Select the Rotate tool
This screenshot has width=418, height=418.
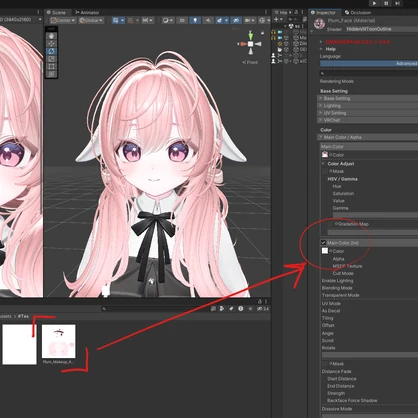51,51
